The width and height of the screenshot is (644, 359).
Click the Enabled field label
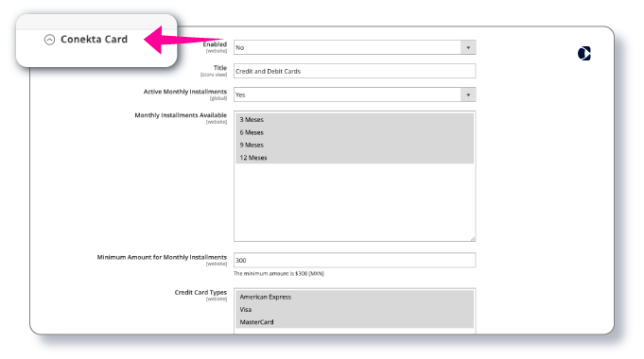(215, 44)
